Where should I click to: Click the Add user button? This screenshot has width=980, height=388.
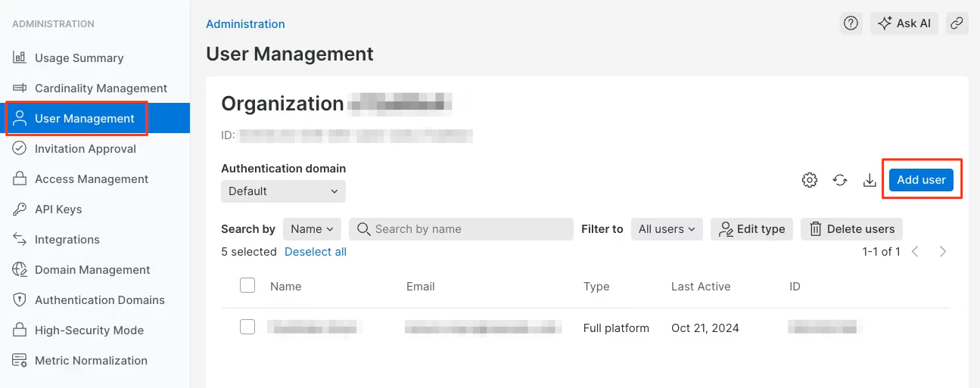pyautogui.click(x=921, y=180)
